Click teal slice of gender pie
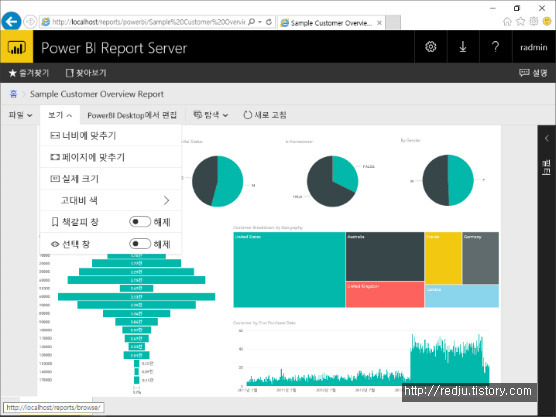Image resolution: width=556 pixels, height=417 pixels. click(x=461, y=180)
